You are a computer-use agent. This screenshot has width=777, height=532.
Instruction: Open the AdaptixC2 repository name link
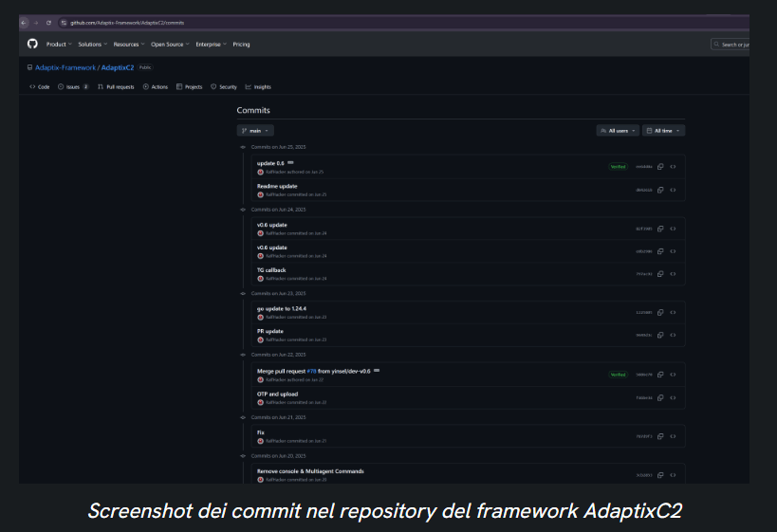point(118,68)
